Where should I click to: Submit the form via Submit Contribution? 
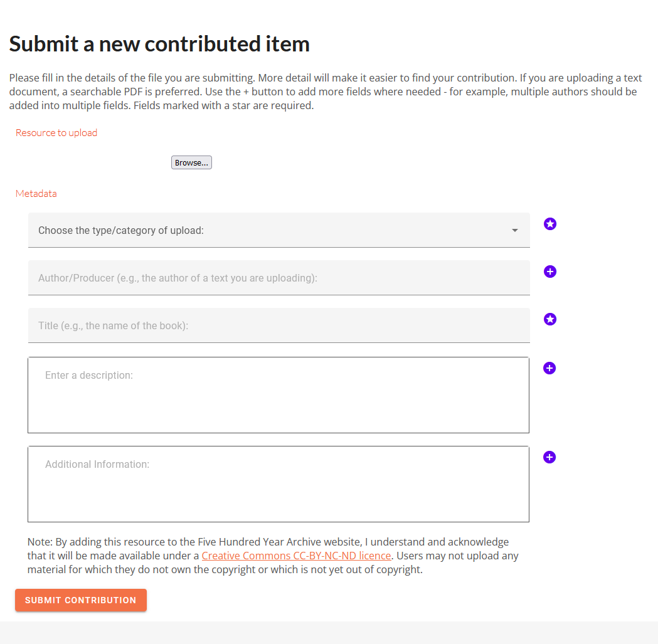click(x=81, y=600)
